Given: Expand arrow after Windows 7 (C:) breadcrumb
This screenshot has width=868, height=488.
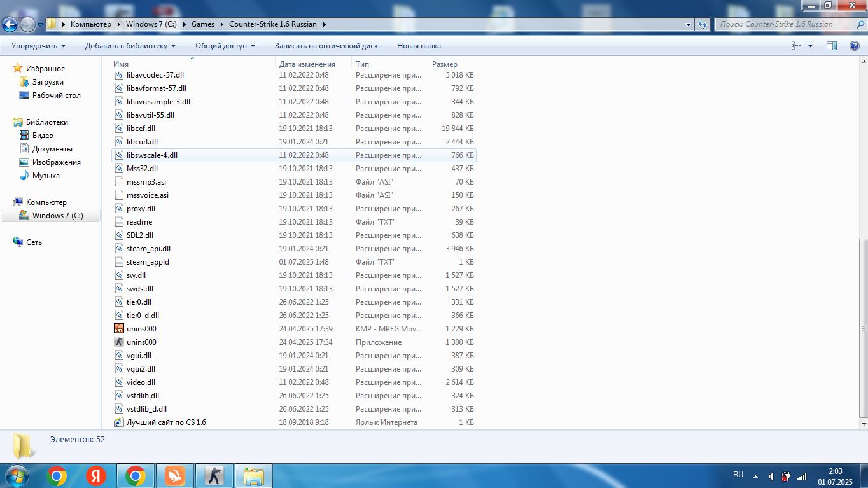Looking at the screenshot, I should [183, 24].
